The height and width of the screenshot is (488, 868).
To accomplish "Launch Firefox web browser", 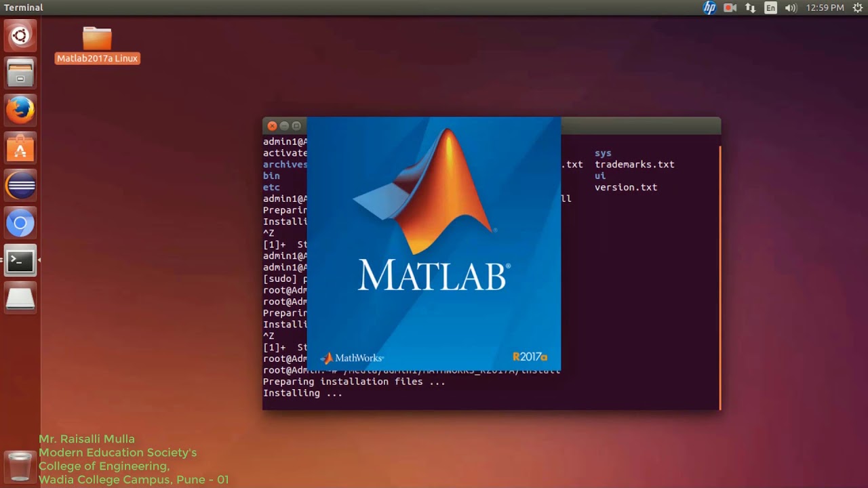I will [20, 110].
